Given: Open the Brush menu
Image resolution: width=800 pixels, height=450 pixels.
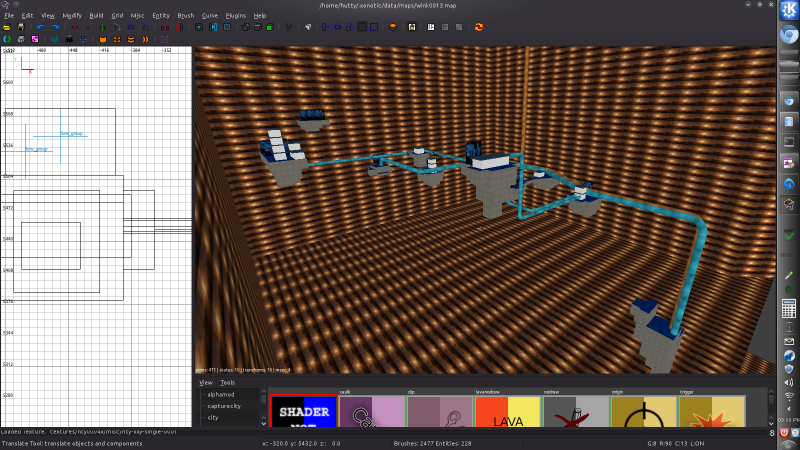Looking at the screenshot, I should pyautogui.click(x=185, y=16).
